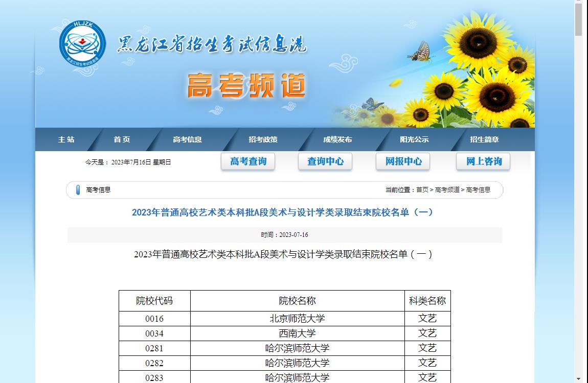Select 哈尔滨师范大学 in row 0281
The width and height of the screenshot is (588, 383).
click(x=298, y=348)
